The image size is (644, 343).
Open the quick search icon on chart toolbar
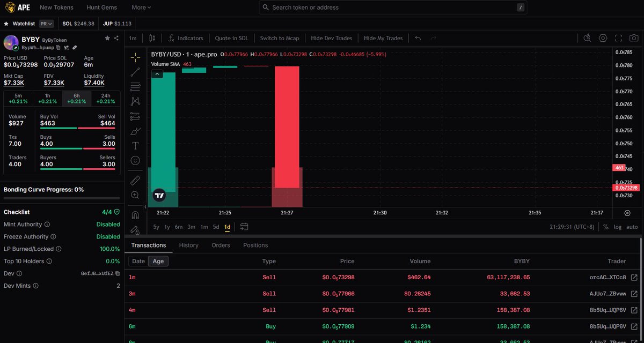587,38
